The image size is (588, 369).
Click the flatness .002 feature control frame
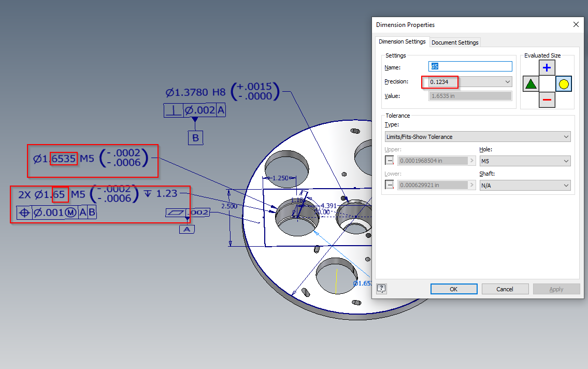tap(188, 212)
